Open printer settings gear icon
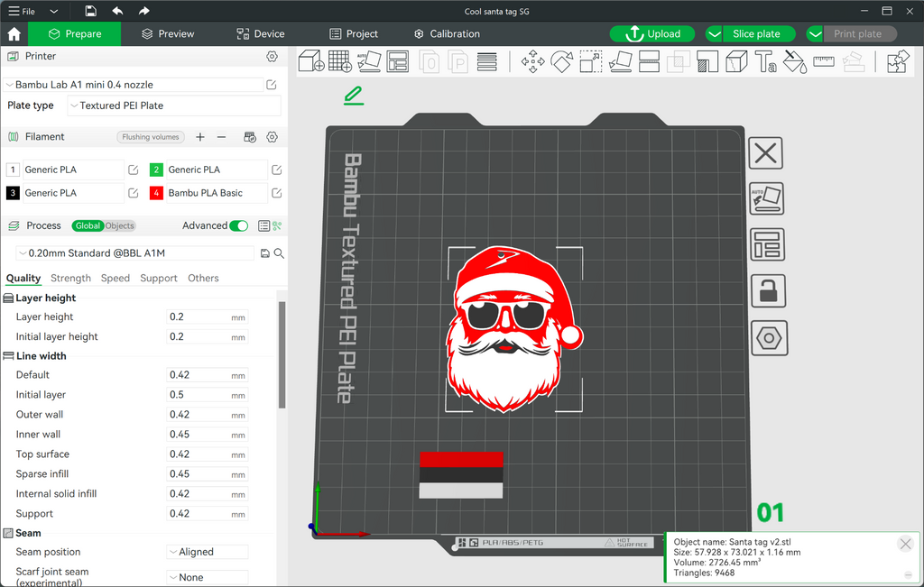 coord(272,57)
